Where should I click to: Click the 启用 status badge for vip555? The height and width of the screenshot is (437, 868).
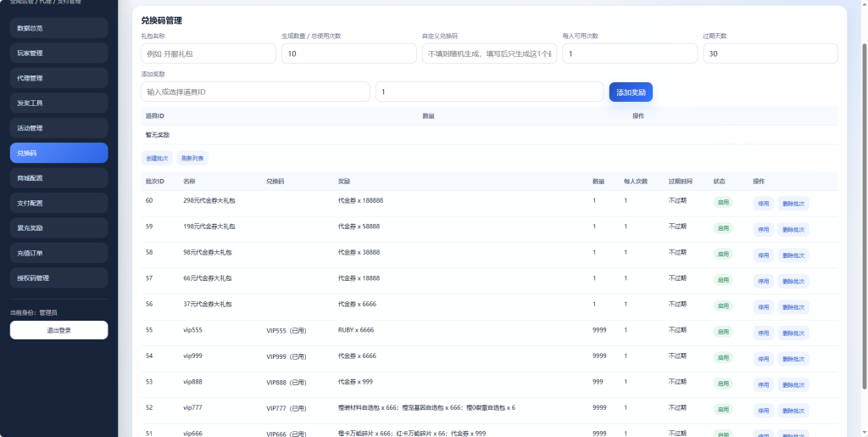point(723,331)
